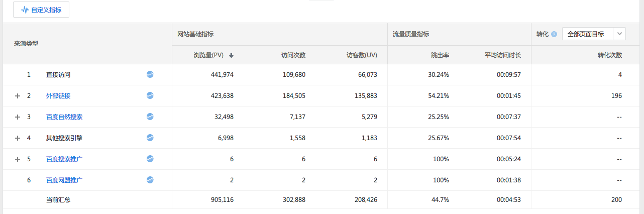This screenshot has height=214, width=644.
Task: Open trend icon for 百度自然搜索 row
Action: coord(150,117)
